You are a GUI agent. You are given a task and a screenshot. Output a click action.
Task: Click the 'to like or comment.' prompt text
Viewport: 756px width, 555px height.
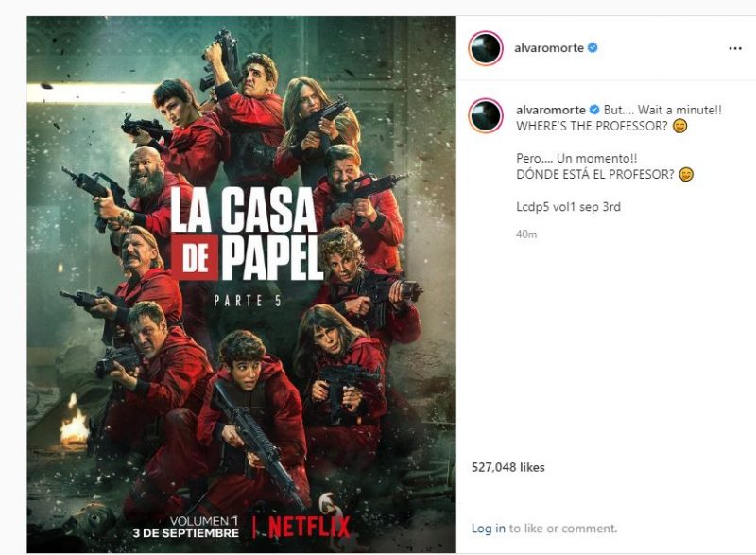point(563,529)
